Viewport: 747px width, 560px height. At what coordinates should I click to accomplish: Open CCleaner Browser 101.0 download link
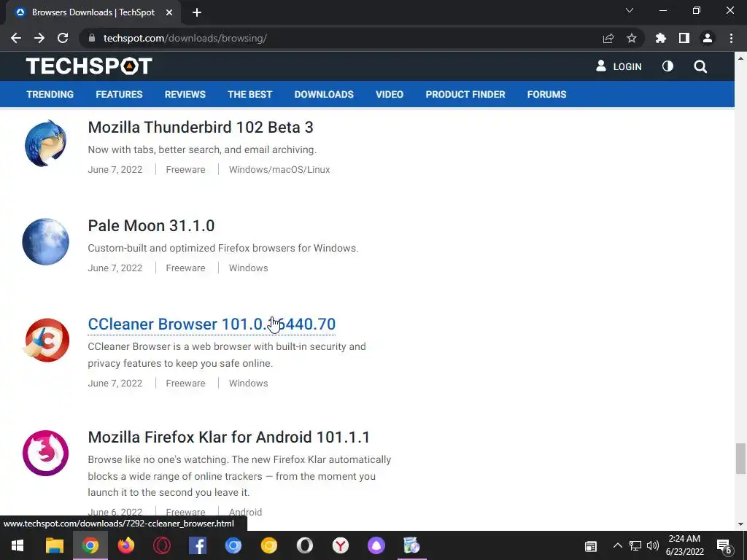point(212,324)
